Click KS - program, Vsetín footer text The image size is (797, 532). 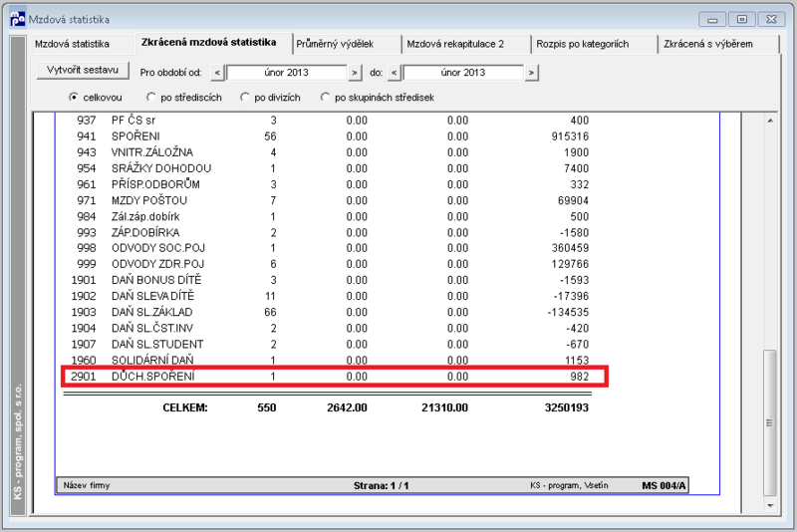click(569, 485)
